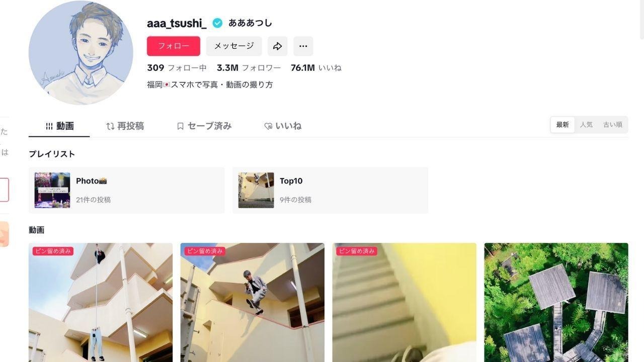Image resolution: width=644 pixels, height=362 pixels.
Task: Click the メッセージ message button
Action: (234, 46)
